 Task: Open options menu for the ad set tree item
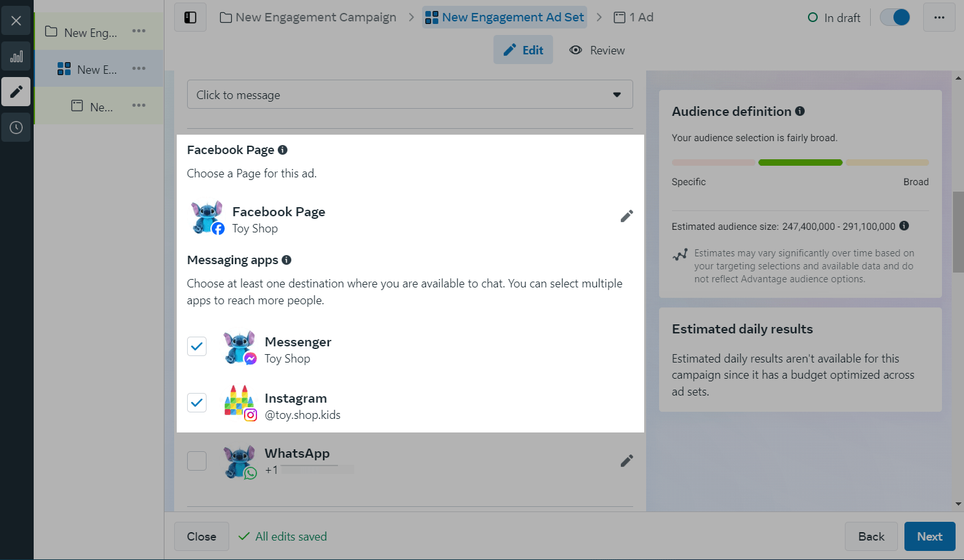coord(139,69)
